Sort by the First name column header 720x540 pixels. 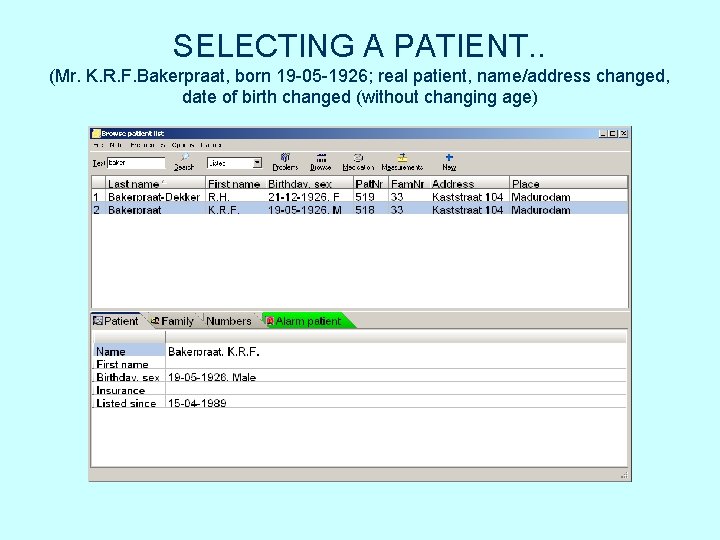[x=236, y=184]
